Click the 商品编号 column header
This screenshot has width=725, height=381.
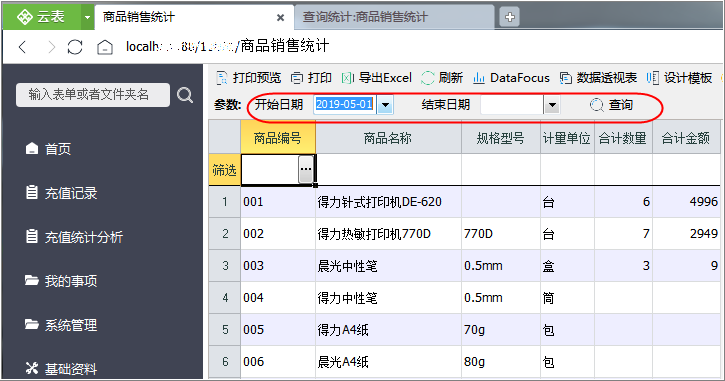278,137
